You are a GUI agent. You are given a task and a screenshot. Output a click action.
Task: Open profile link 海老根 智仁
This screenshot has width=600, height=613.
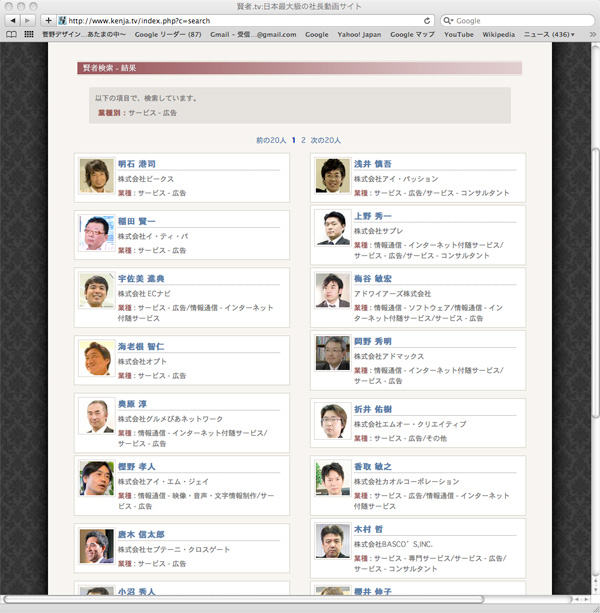tap(141, 346)
